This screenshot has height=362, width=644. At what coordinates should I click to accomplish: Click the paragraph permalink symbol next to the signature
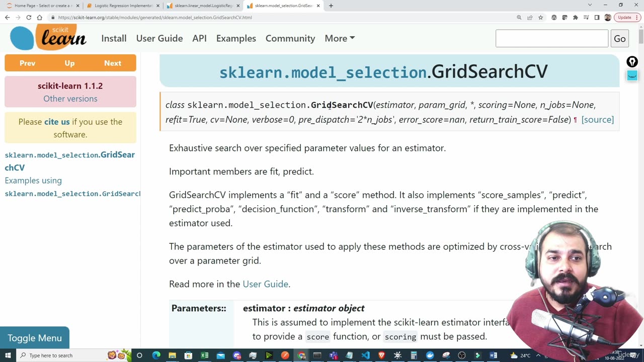click(x=575, y=120)
